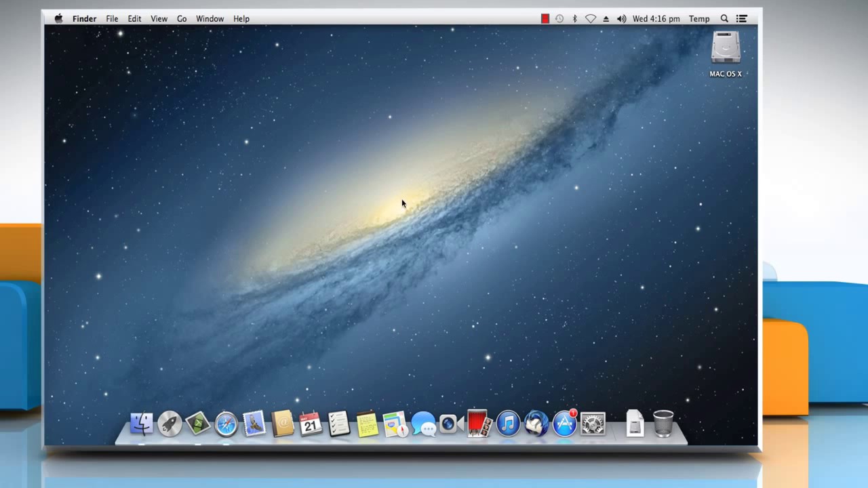This screenshot has width=868, height=488.
Task: Open Messages speech bubble icon
Action: coord(424,424)
